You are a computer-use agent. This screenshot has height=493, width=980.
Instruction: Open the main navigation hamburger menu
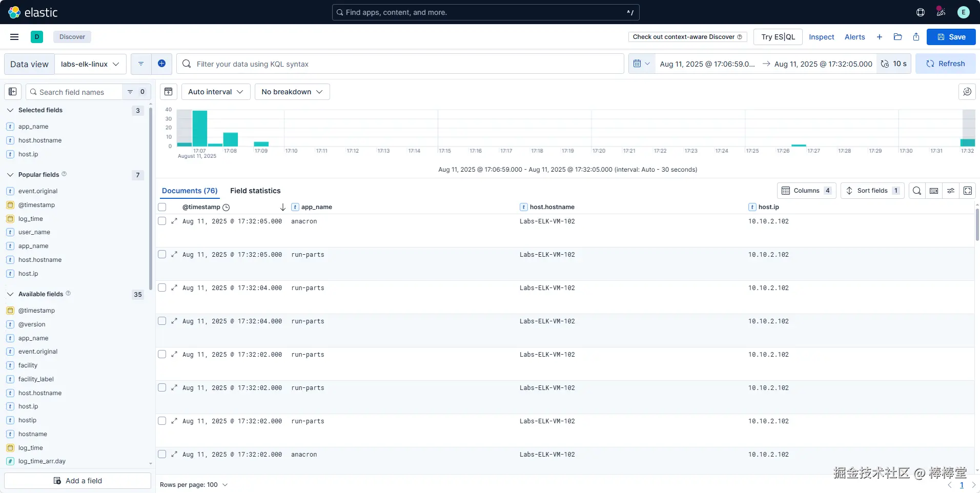[x=14, y=37]
